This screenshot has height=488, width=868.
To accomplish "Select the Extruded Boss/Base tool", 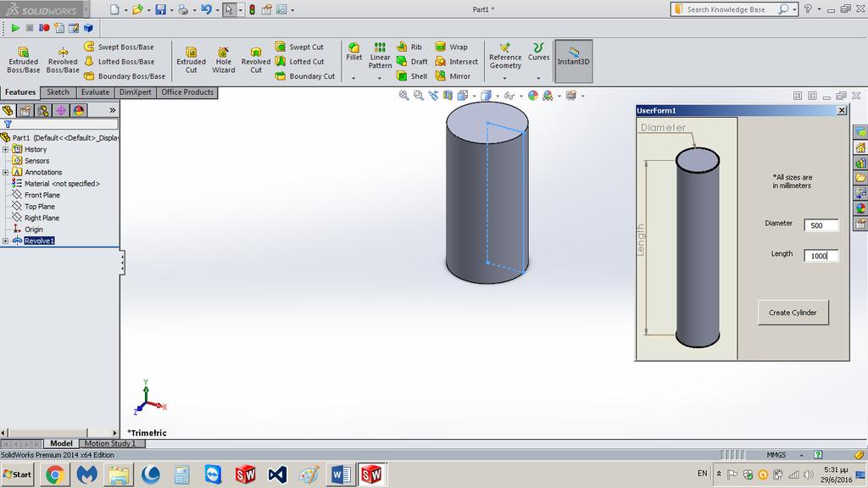I will [23, 60].
